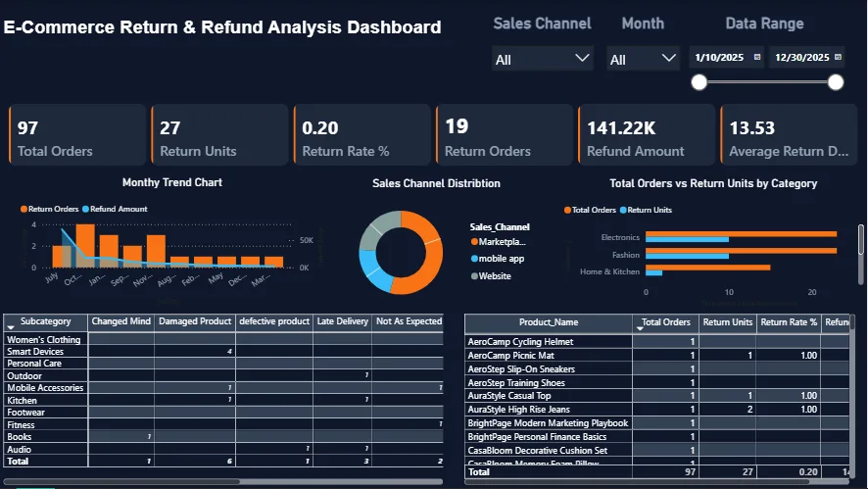Select BrightPage Personal Finance Basics row

point(657,437)
